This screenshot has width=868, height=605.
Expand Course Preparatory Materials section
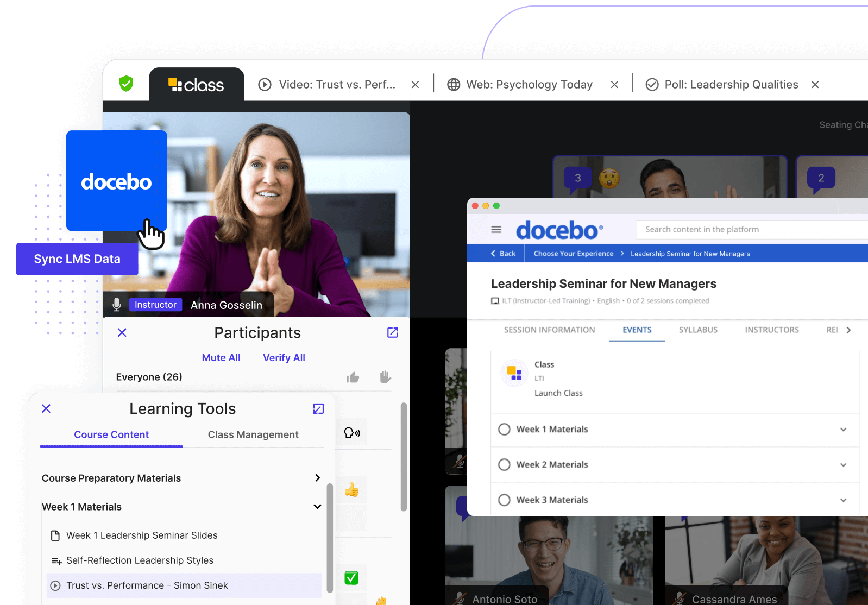click(x=317, y=478)
